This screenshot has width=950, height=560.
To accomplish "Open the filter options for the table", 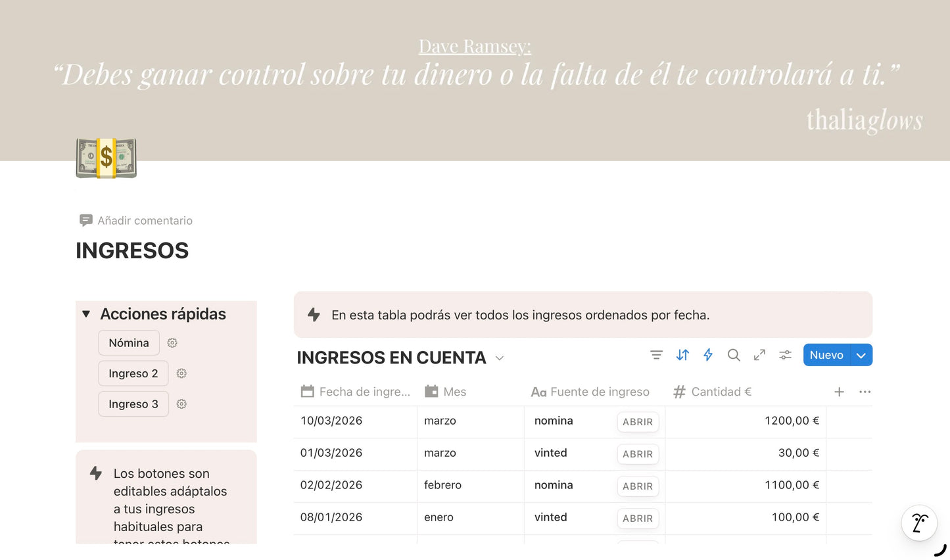I will [656, 355].
